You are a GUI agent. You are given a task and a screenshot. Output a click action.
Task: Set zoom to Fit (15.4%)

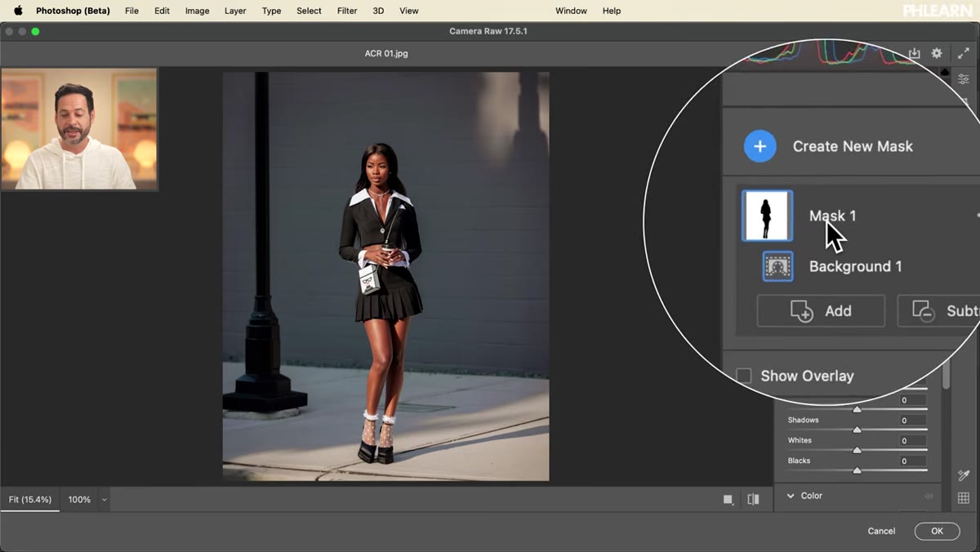point(30,500)
